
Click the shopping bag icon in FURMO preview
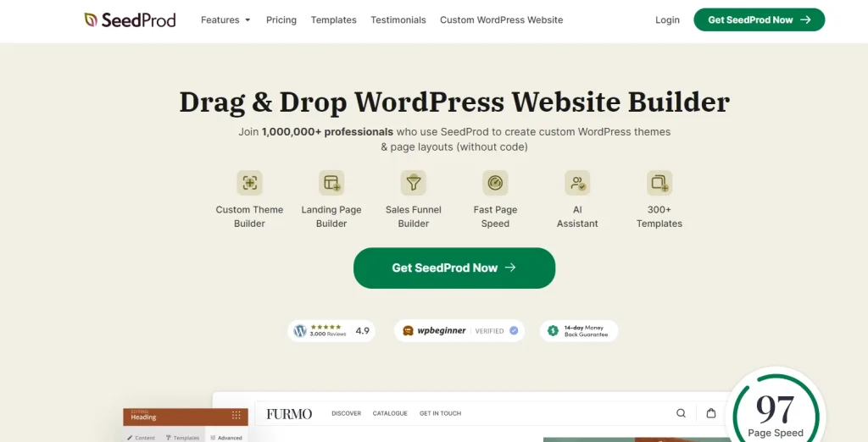(x=711, y=413)
